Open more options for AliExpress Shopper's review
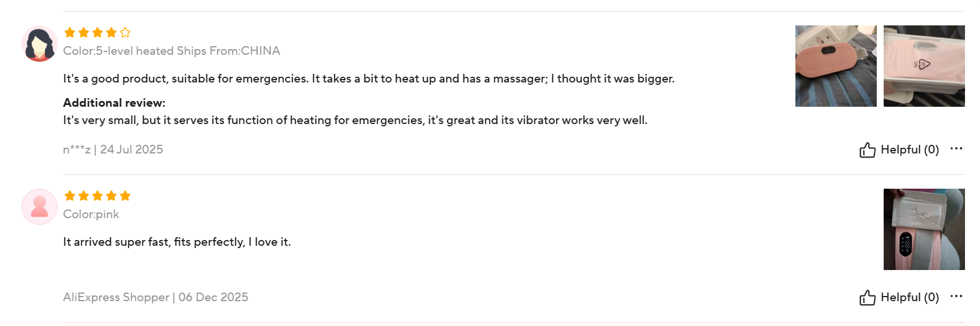Screen dimensions: 980x326 click(x=956, y=297)
